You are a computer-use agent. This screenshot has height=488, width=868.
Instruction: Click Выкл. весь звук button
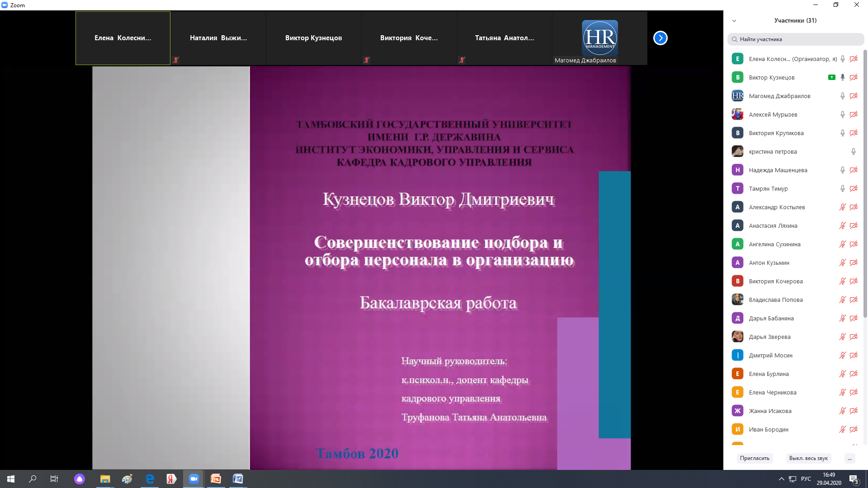click(808, 458)
